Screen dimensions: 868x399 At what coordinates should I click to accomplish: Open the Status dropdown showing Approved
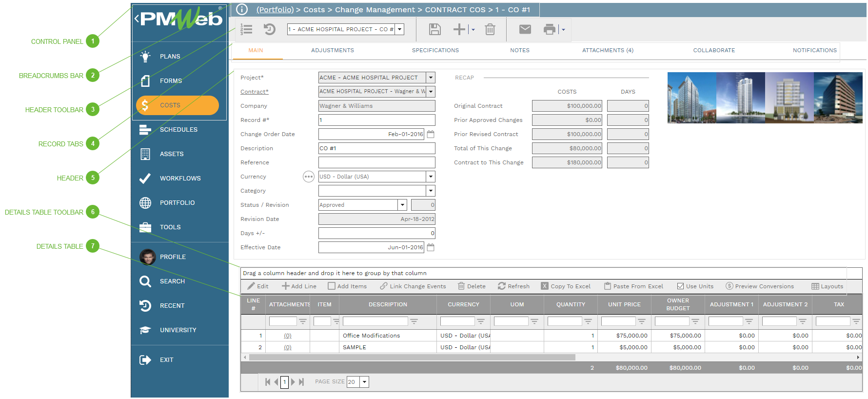click(402, 205)
